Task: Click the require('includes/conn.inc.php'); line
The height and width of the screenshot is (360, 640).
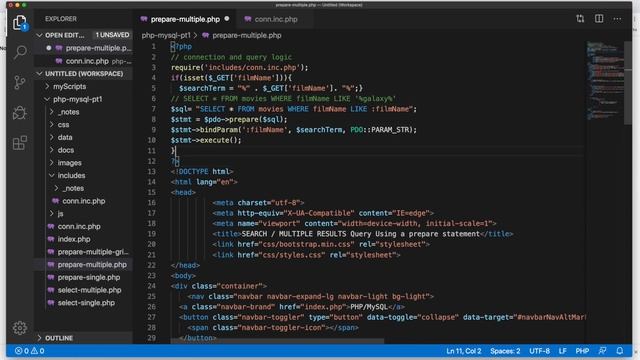Action: (240, 67)
